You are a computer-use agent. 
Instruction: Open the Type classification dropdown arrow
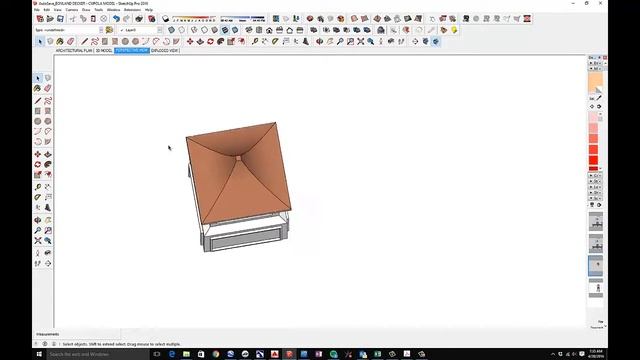click(x=101, y=30)
